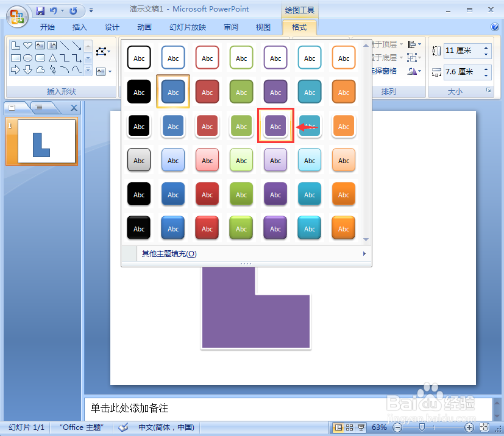
Task: Pick the L-shape in shapes gallery
Action: pos(15,46)
